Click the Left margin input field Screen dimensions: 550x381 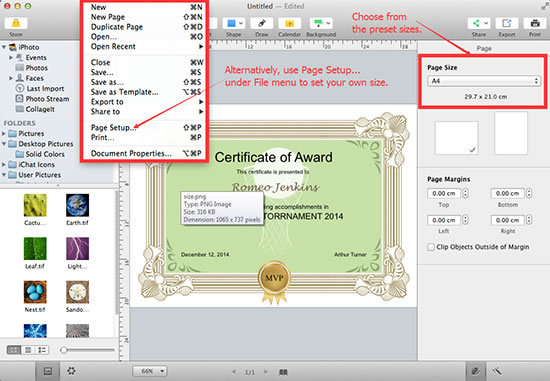pyautogui.click(x=444, y=220)
